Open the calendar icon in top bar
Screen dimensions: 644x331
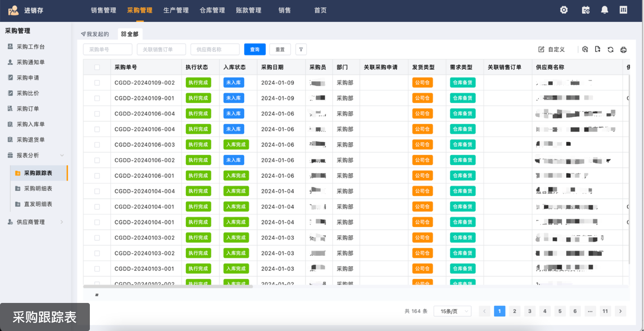[586, 10]
